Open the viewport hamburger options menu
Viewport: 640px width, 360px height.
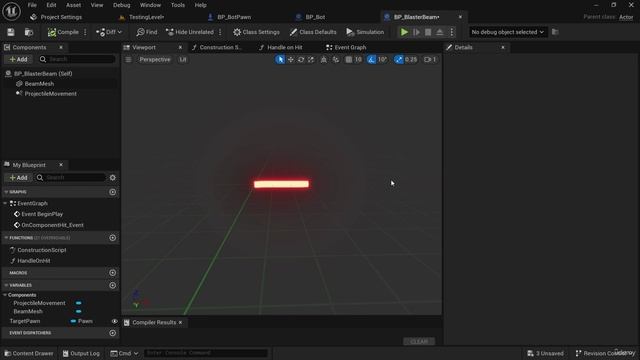pyautogui.click(x=128, y=60)
